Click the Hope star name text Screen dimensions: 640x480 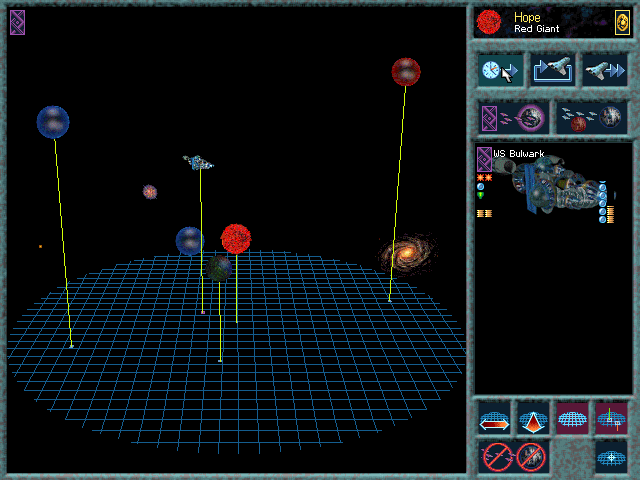(x=527, y=17)
